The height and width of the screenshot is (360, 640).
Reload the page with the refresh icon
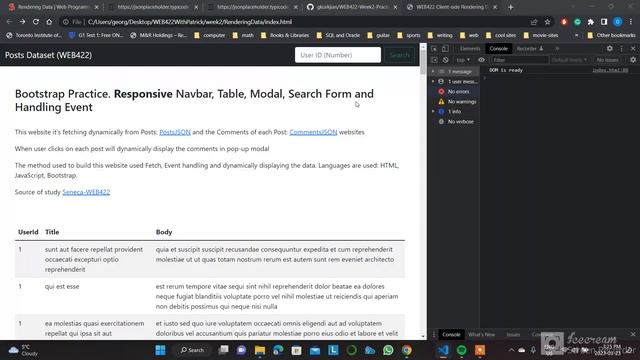click(x=36, y=22)
